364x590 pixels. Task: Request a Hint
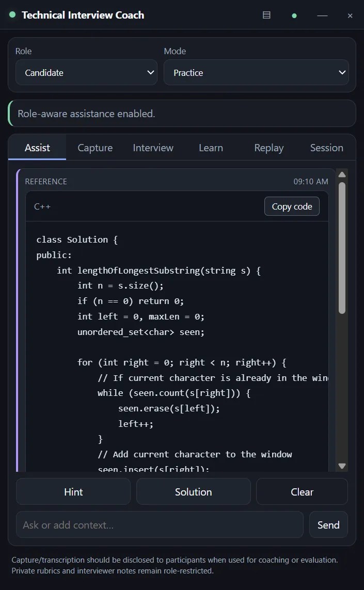click(73, 491)
